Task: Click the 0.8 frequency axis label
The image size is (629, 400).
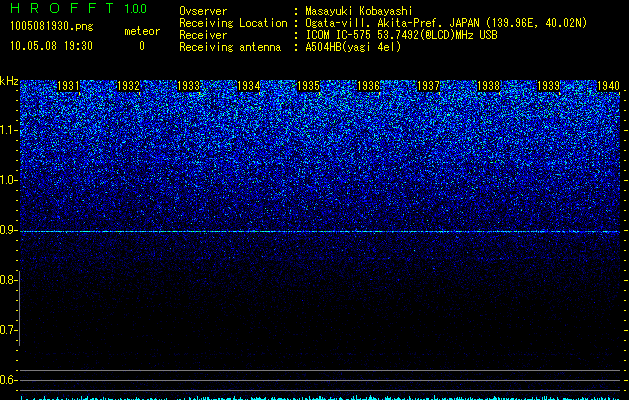Action: click(7, 280)
